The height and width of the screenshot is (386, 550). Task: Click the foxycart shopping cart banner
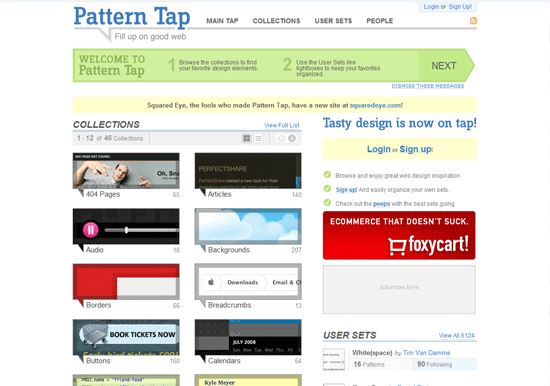(x=399, y=235)
